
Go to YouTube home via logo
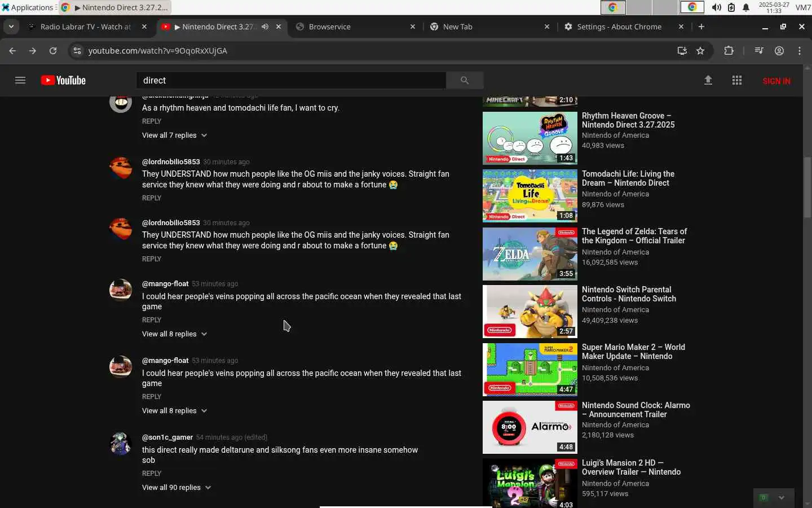point(63,81)
